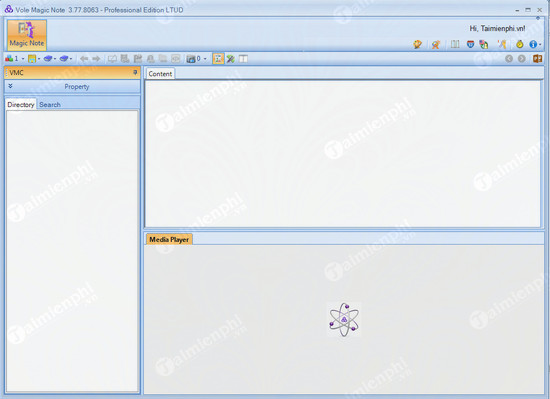Click the greyed export-with-arrow toolbar icon
Screen dimensions: 550x399
click(x=138, y=59)
